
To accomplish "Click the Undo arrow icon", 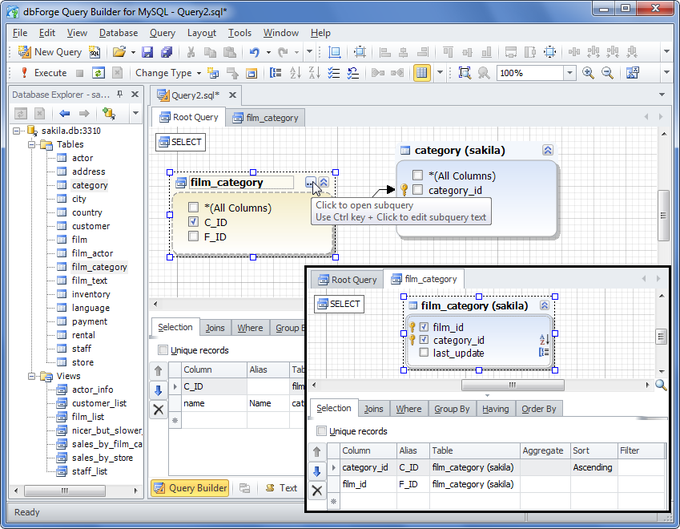I will 255,52.
